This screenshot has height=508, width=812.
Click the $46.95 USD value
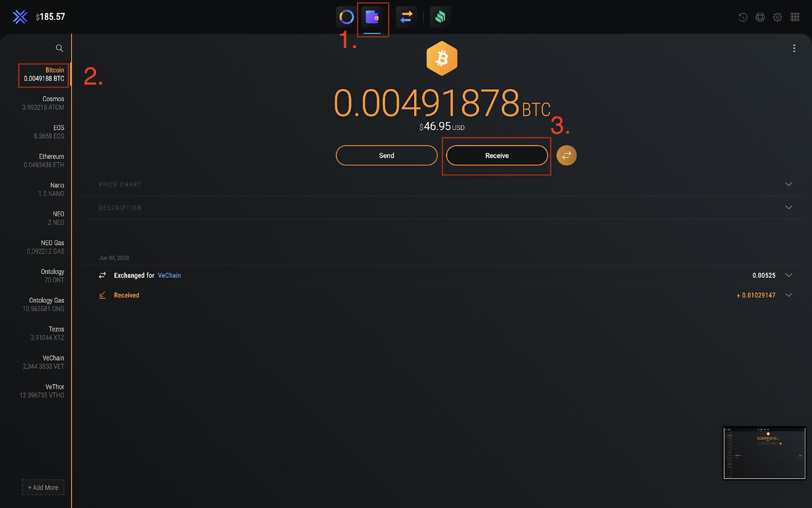tap(442, 126)
